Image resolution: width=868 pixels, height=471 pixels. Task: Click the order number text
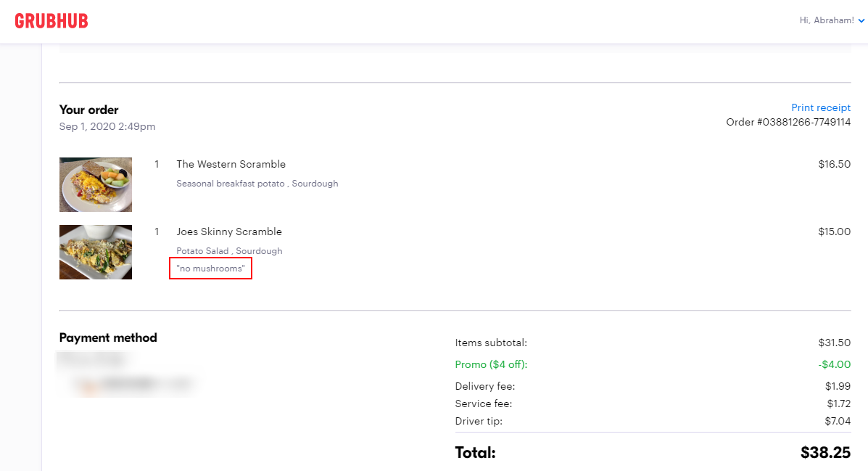[788, 122]
